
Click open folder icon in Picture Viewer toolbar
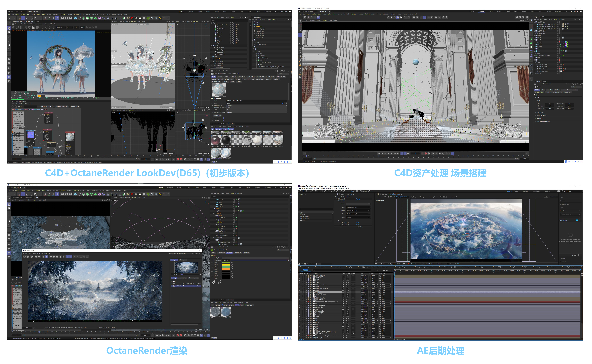click(x=25, y=257)
